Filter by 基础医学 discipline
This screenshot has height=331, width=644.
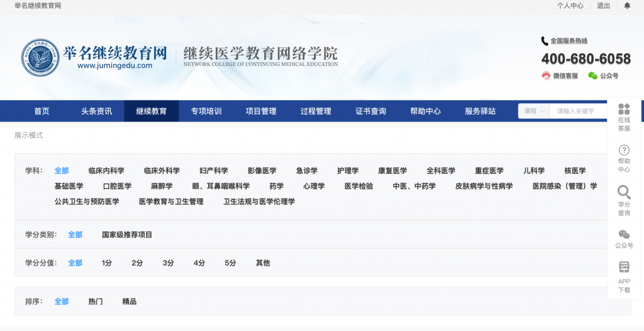[69, 186]
